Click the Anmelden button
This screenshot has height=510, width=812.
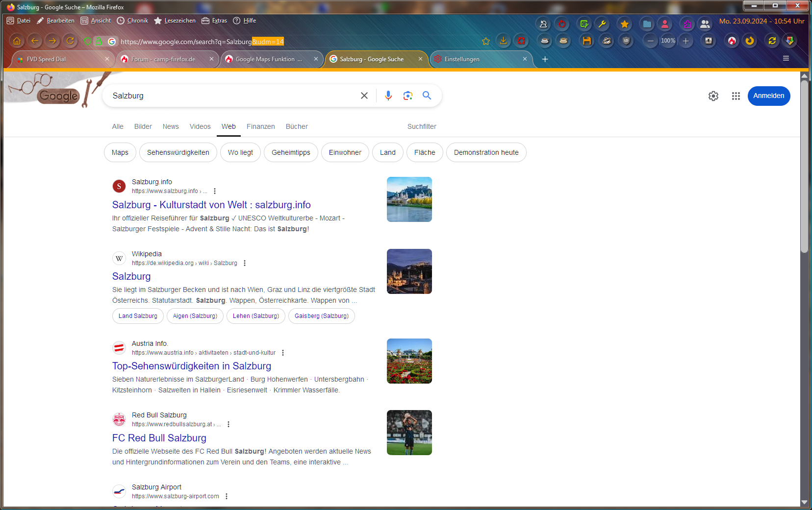coord(768,96)
